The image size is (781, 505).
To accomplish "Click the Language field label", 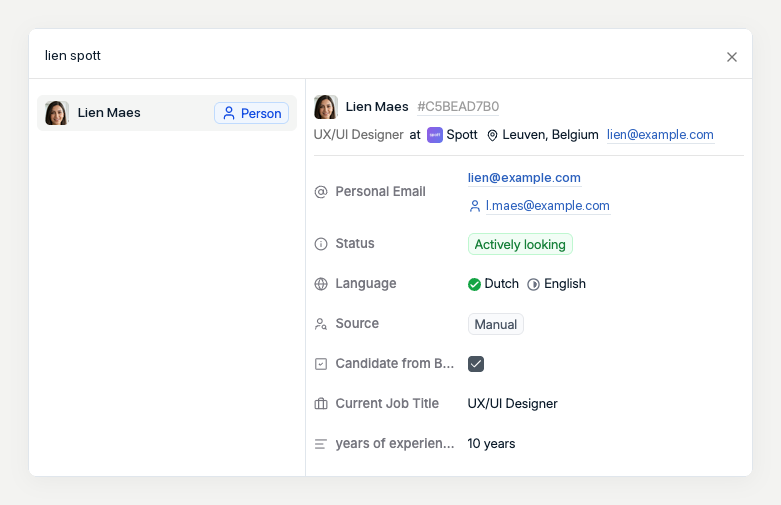I will 366,284.
